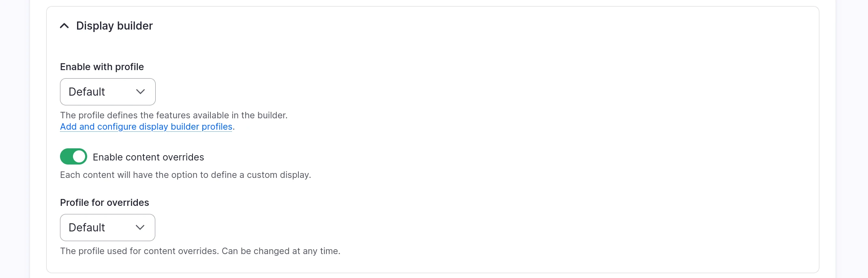868x278 pixels.
Task: Click the custom display description text
Action: point(185,175)
